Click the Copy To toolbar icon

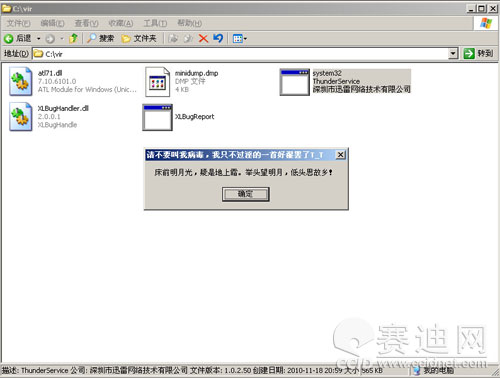tap(188, 39)
